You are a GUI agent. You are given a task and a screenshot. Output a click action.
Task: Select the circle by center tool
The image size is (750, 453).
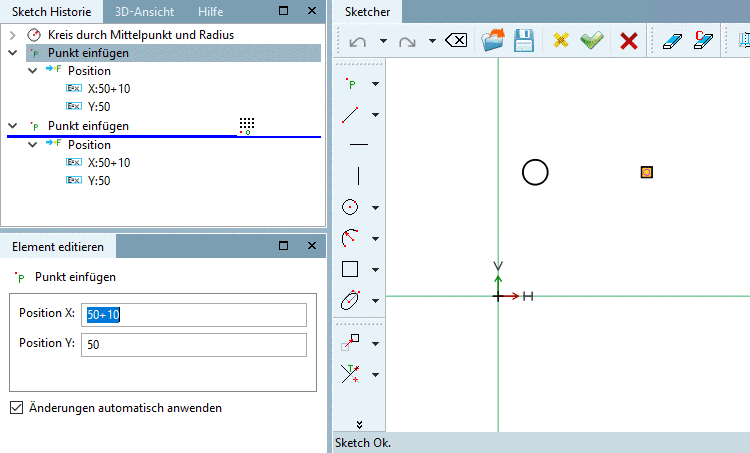tap(350, 207)
